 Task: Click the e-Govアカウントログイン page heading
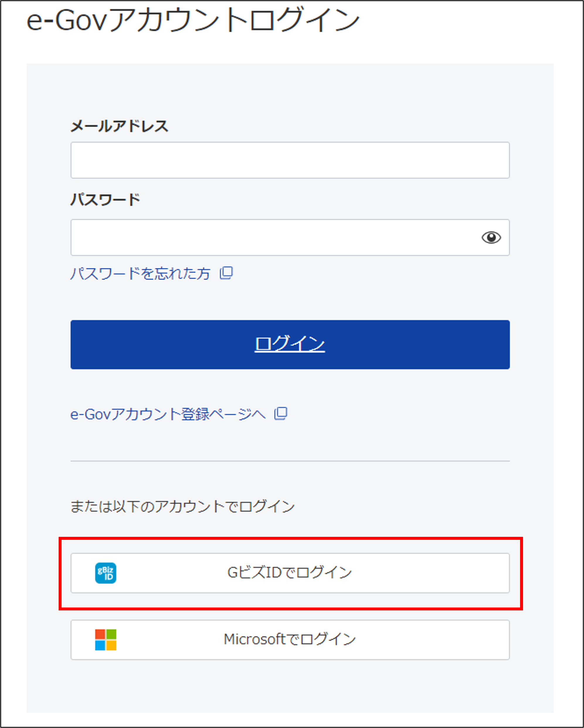[192, 20]
